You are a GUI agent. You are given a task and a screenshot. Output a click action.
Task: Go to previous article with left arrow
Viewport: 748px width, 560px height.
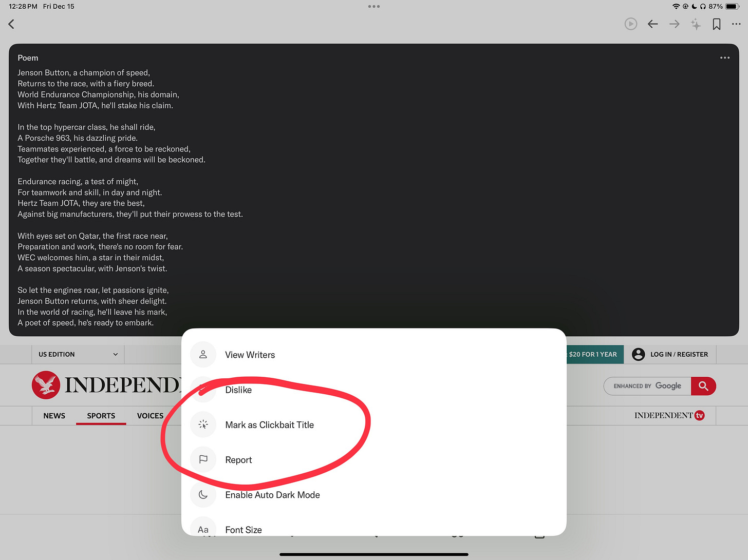(653, 24)
